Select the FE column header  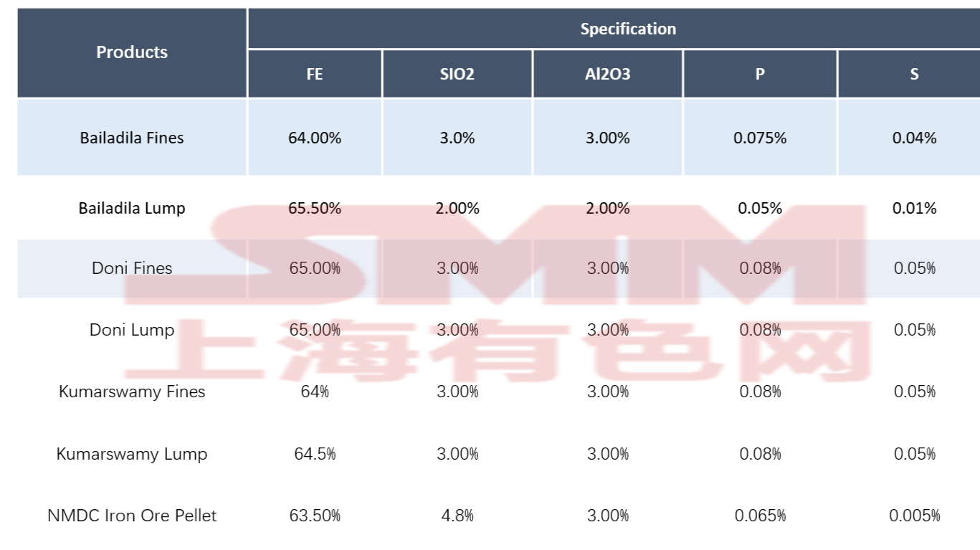coord(315,74)
